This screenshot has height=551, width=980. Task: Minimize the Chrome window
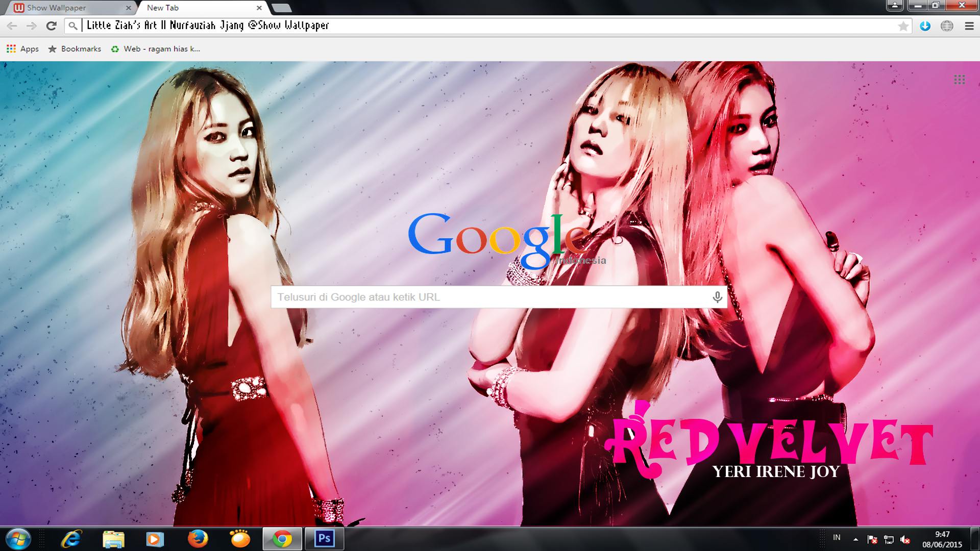click(x=918, y=6)
